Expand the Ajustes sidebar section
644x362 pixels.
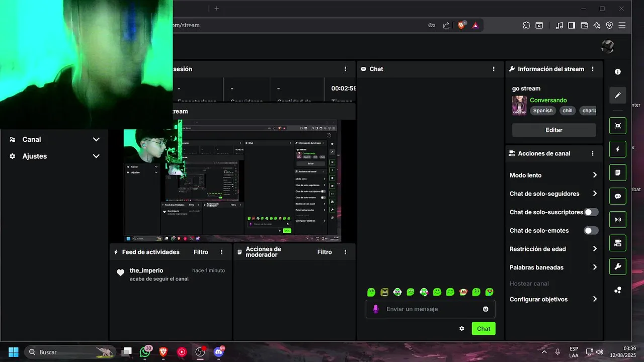tap(54, 156)
